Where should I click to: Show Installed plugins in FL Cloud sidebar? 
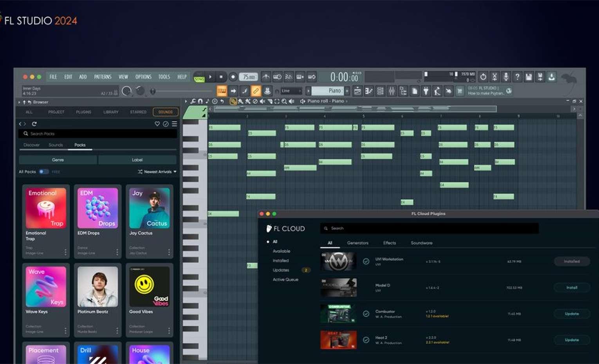click(281, 260)
